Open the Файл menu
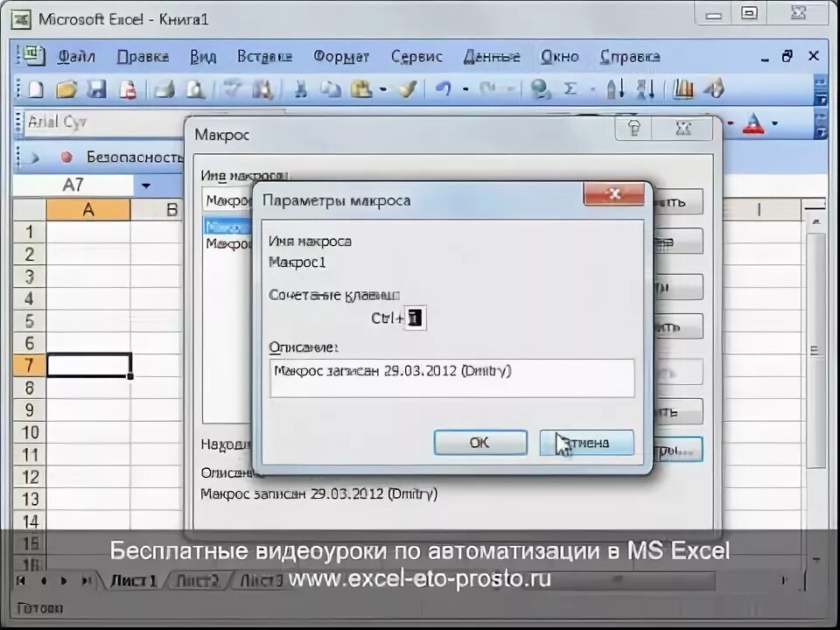 (76, 56)
